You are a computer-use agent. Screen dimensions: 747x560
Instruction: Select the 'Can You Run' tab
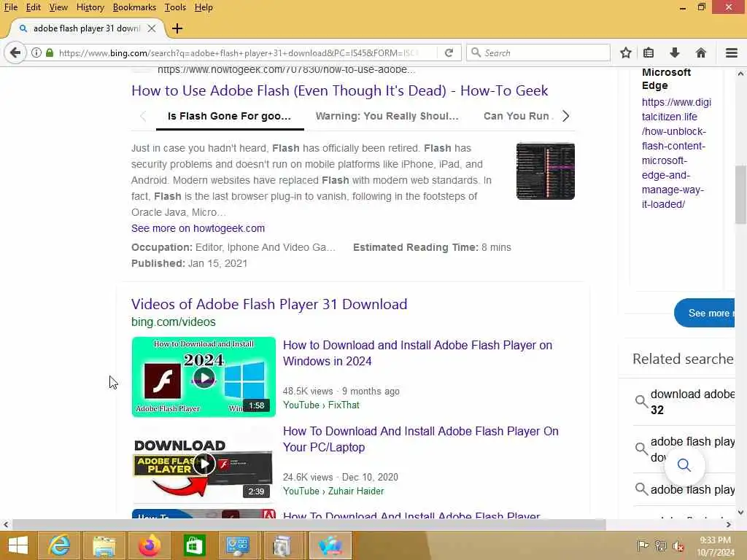click(517, 116)
